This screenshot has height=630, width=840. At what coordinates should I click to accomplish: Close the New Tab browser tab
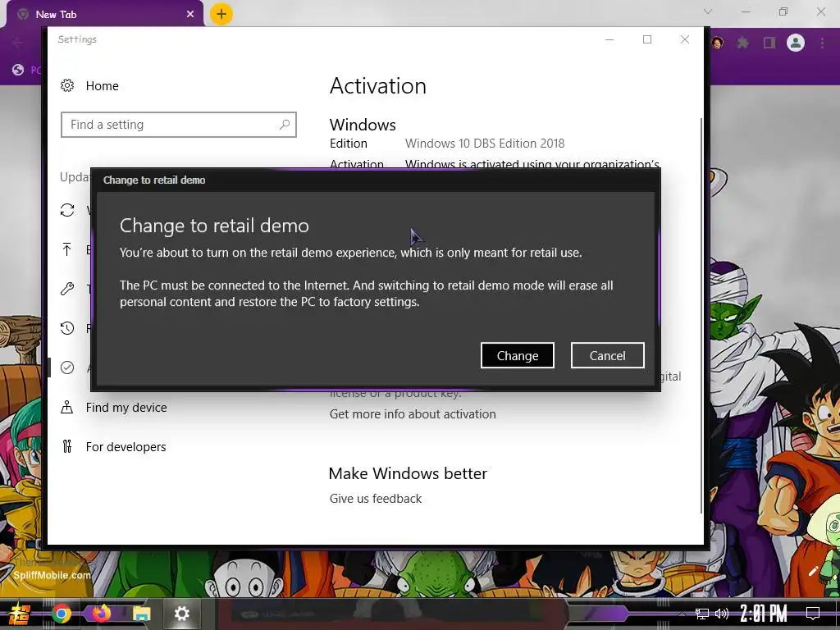coord(190,14)
